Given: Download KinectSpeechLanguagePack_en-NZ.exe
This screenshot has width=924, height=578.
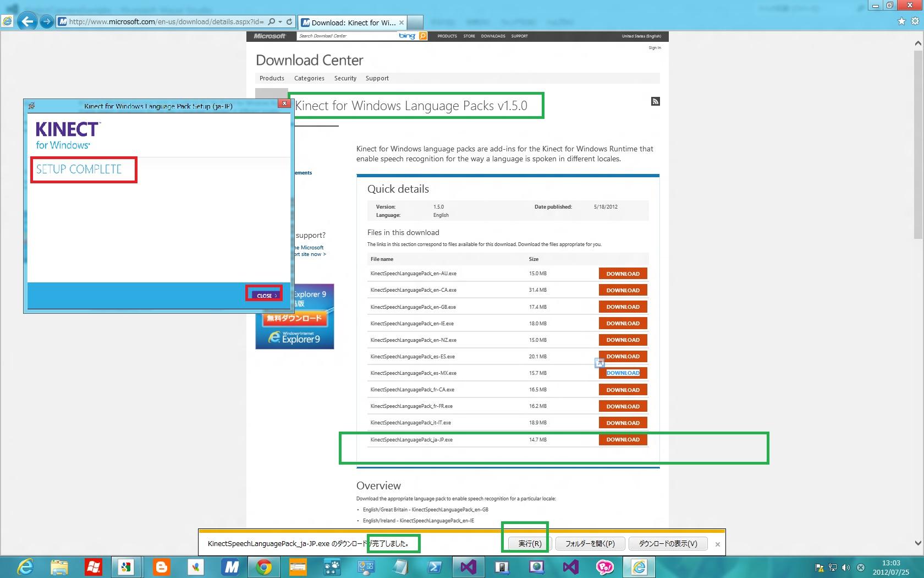Looking at the screenshot, I should [x=623, y=340].
